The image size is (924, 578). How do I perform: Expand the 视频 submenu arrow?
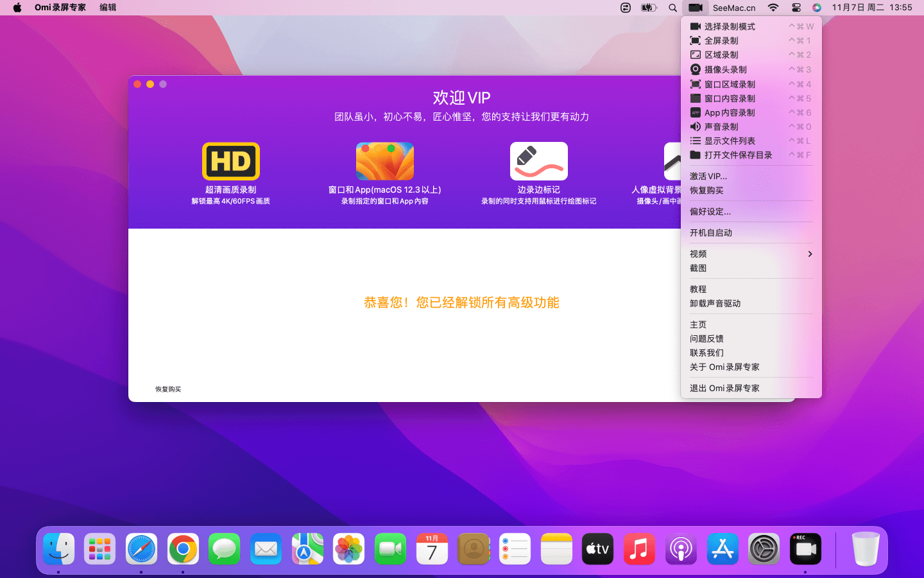pos(810,254)
